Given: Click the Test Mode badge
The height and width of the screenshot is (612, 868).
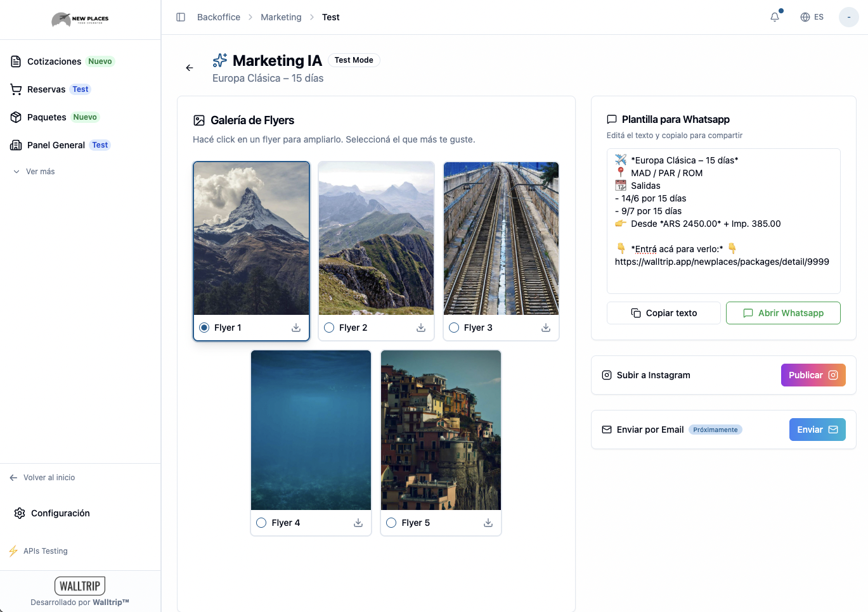Looking at the screenshot, I should point(354,60).
